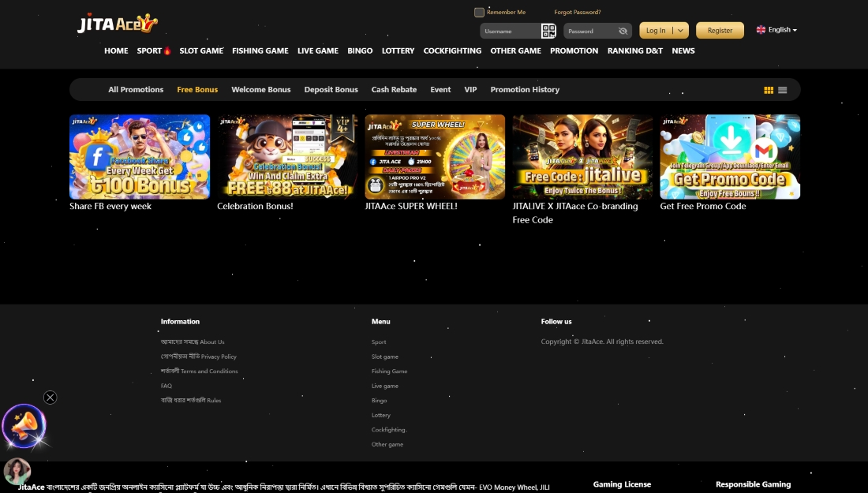Expand the Log In dropdown arrow
Screen dimensions: 868x493
pyautogui.click(x=681, y=31)
